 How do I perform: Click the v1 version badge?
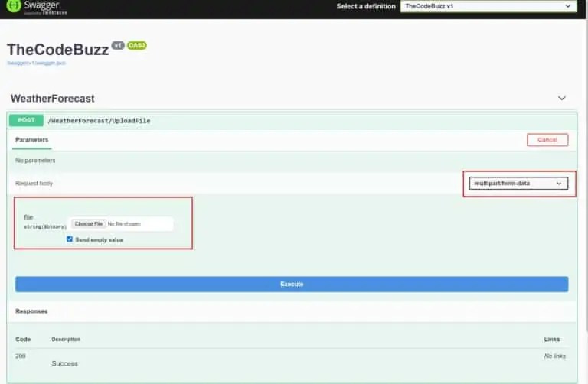click(118, 45)
